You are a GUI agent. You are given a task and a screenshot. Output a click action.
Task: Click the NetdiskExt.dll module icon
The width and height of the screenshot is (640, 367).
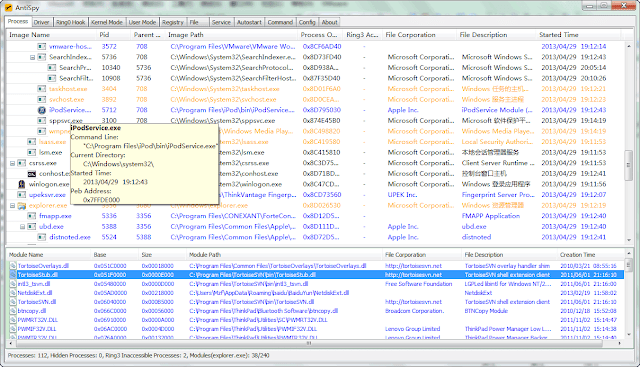pyautogui.click(x=13, y=293)
